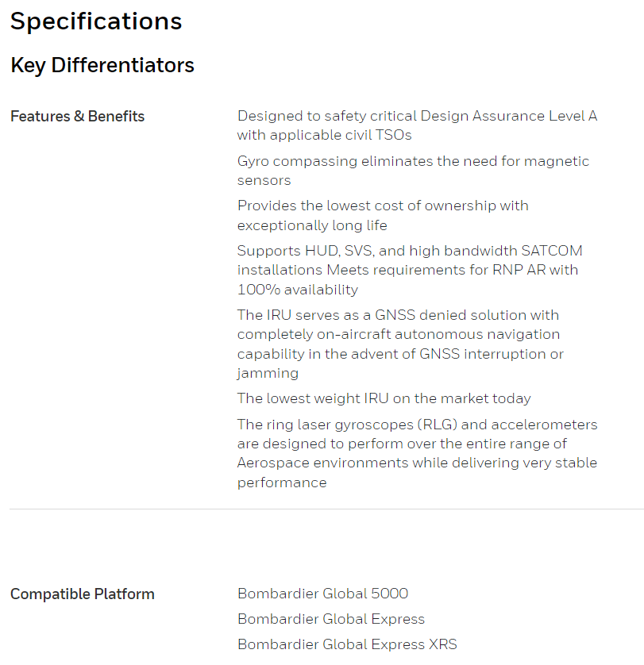Click Bombardier Global Express entry

[x=331, y=619]
